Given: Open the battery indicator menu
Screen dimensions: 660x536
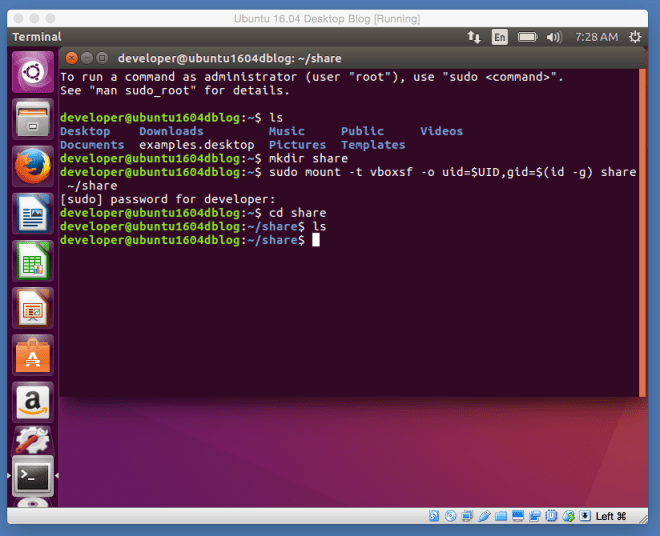Looking at the screenshot, I should point(526,37).
